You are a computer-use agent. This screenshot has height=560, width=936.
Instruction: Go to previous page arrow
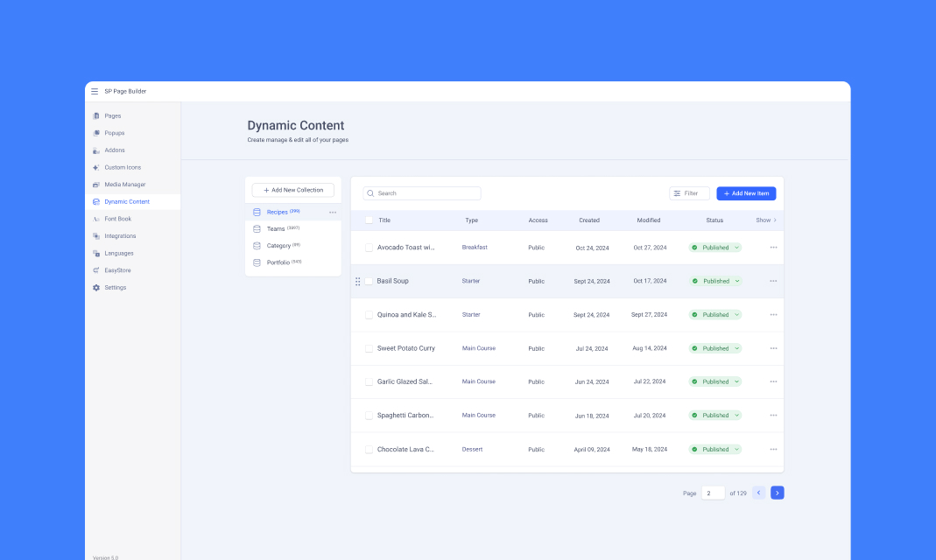click(x=758, y=493)
